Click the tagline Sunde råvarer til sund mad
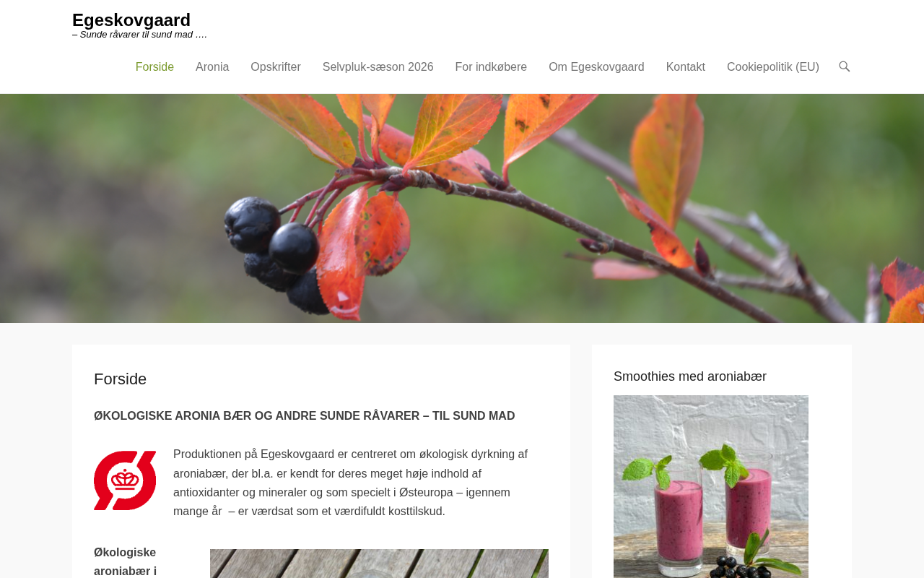924x578 pixels. pos(140,35)
